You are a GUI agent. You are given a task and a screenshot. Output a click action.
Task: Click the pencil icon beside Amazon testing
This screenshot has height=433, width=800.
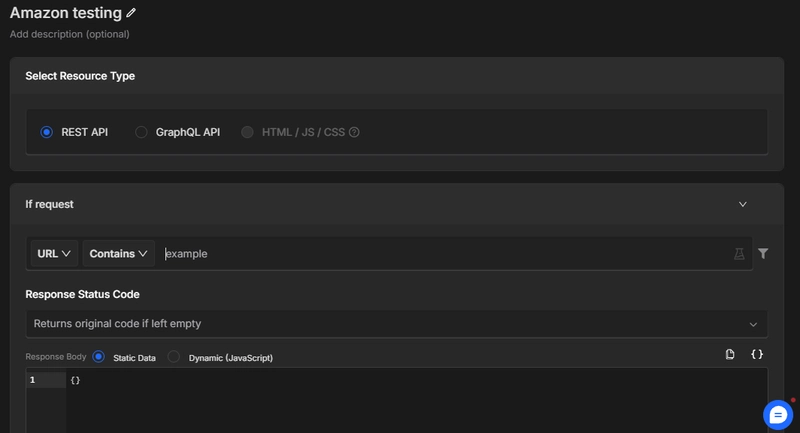coord(131,13)
